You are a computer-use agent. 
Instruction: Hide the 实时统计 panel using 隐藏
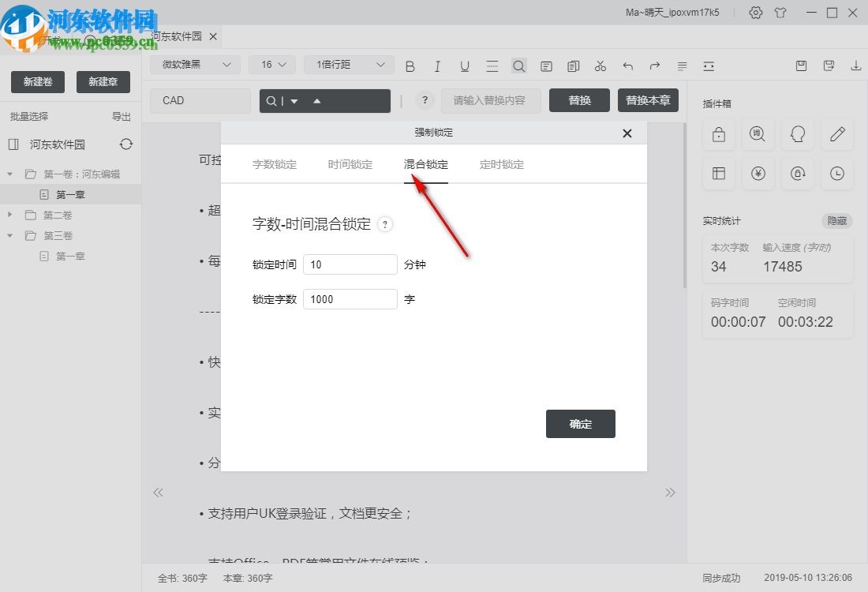pyautogui.click(x=836, y=221)
